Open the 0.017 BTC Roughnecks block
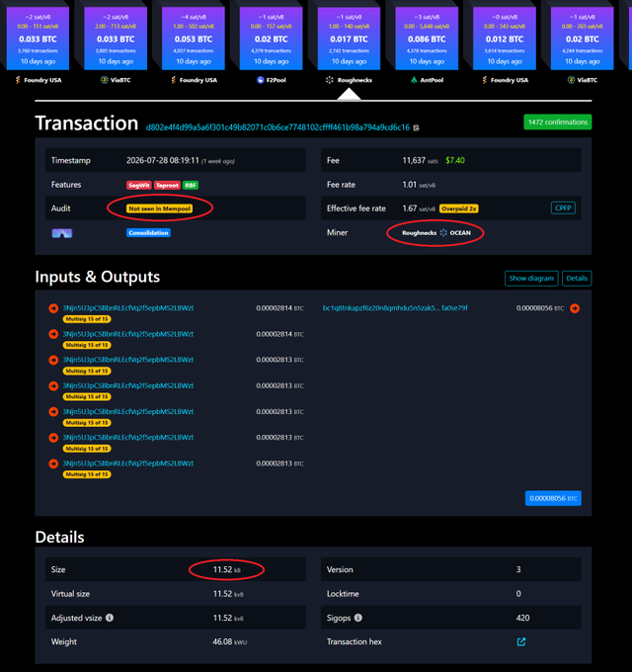 [349, 39]
